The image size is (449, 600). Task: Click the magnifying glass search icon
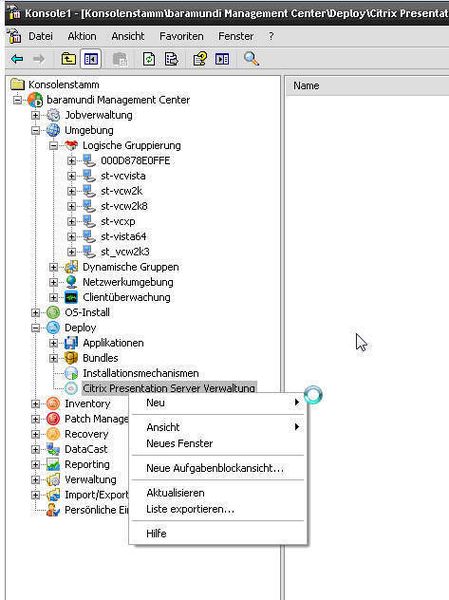(x=251, y=59)
